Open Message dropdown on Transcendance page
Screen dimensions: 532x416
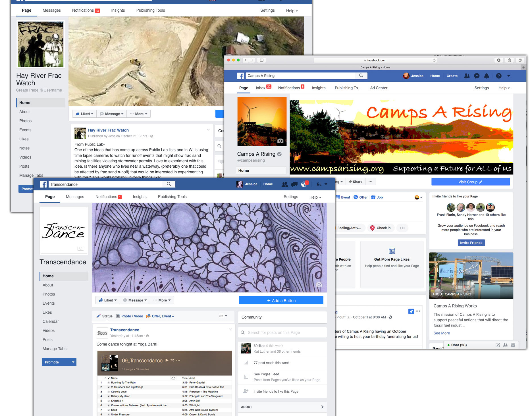[135, 300]
